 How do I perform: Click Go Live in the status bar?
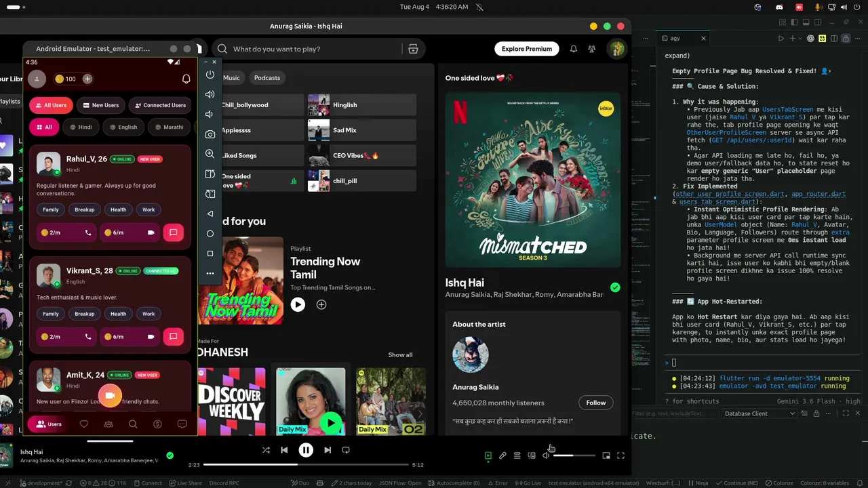pyautogui.click(x=528, y=483)
